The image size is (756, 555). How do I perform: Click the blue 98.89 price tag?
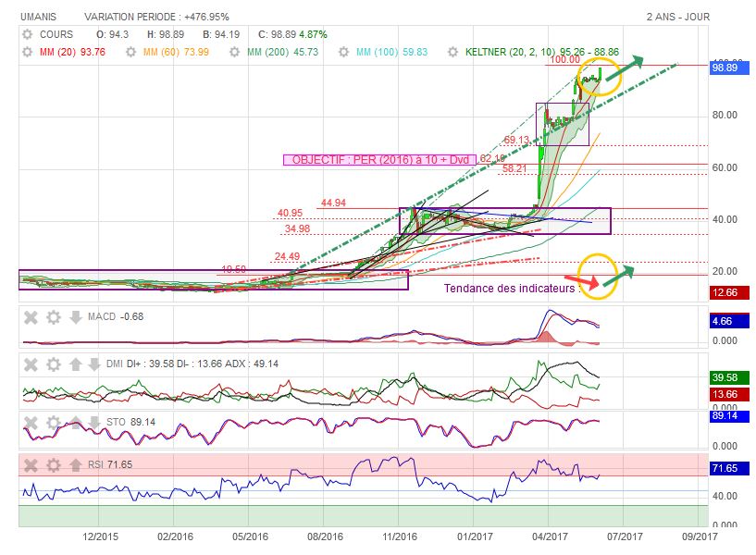[x=729, y=68]
